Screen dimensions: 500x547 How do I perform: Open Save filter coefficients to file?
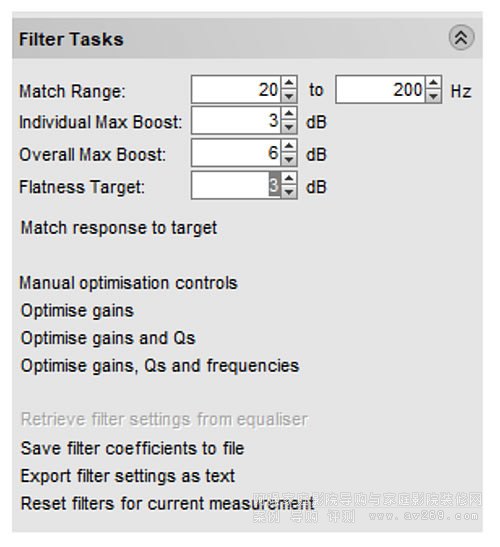pyautogui.click(x=133, y=448)
